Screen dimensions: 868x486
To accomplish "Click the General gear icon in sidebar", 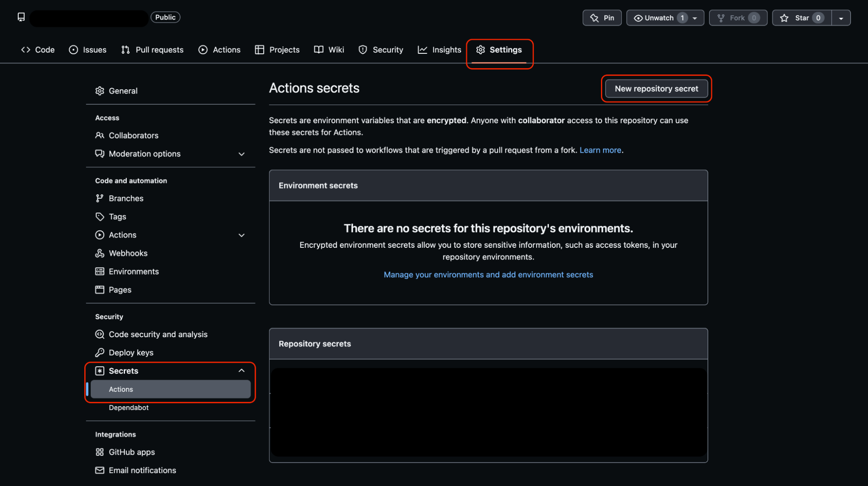I will pyautogui.click(x=100, y=91).
